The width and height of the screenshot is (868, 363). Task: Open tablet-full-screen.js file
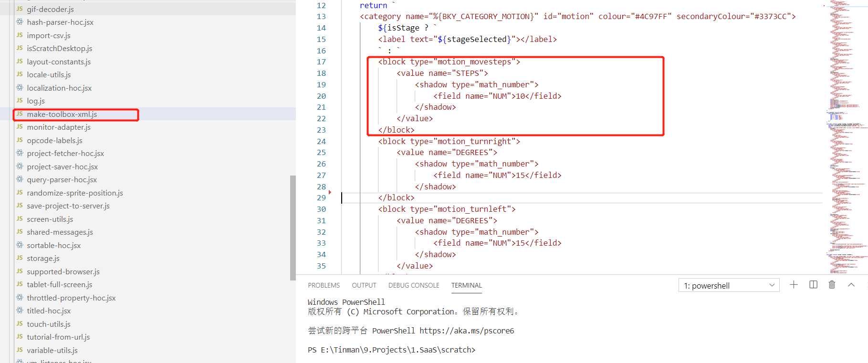point(60,284)
